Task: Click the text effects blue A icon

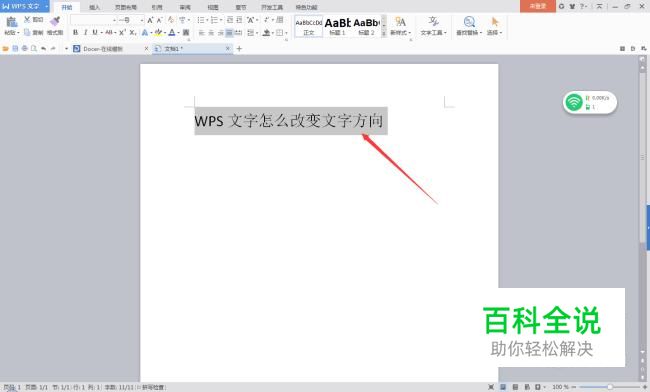Action: click(145, 32)
